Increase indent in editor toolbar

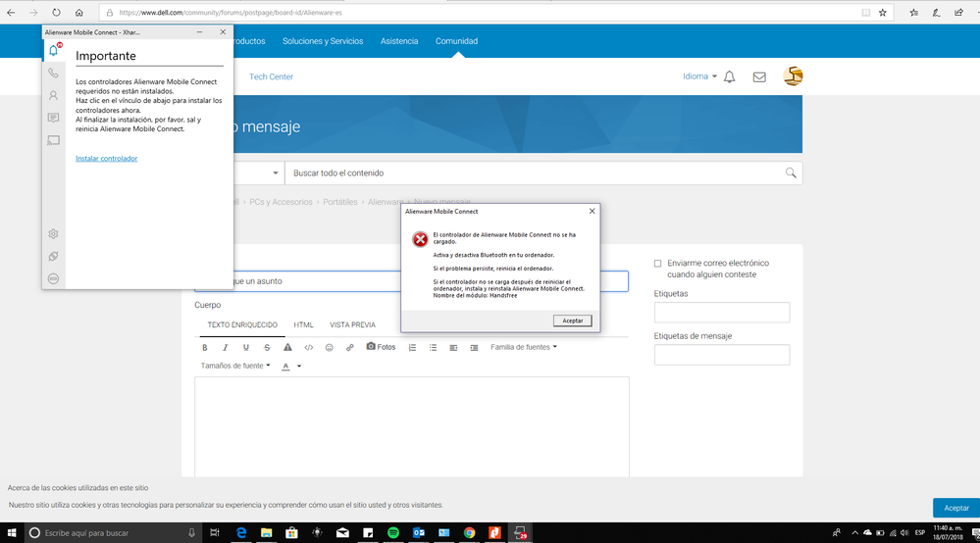[x=475, y=348]
